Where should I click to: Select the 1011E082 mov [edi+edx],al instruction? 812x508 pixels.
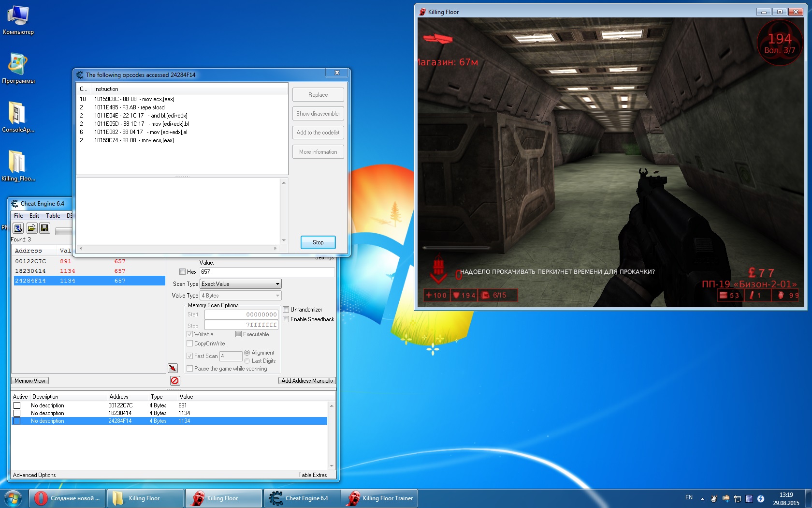point(182,132)
